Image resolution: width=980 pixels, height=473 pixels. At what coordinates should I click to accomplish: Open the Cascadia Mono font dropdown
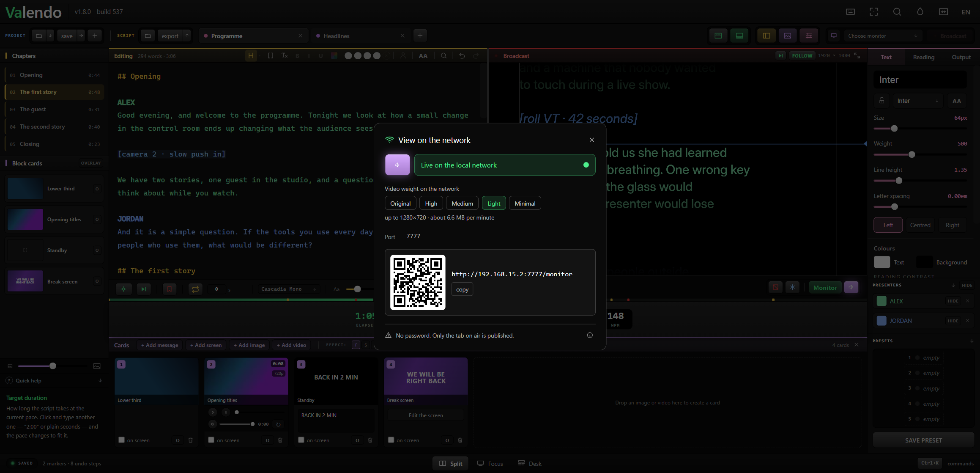(289, 289)
